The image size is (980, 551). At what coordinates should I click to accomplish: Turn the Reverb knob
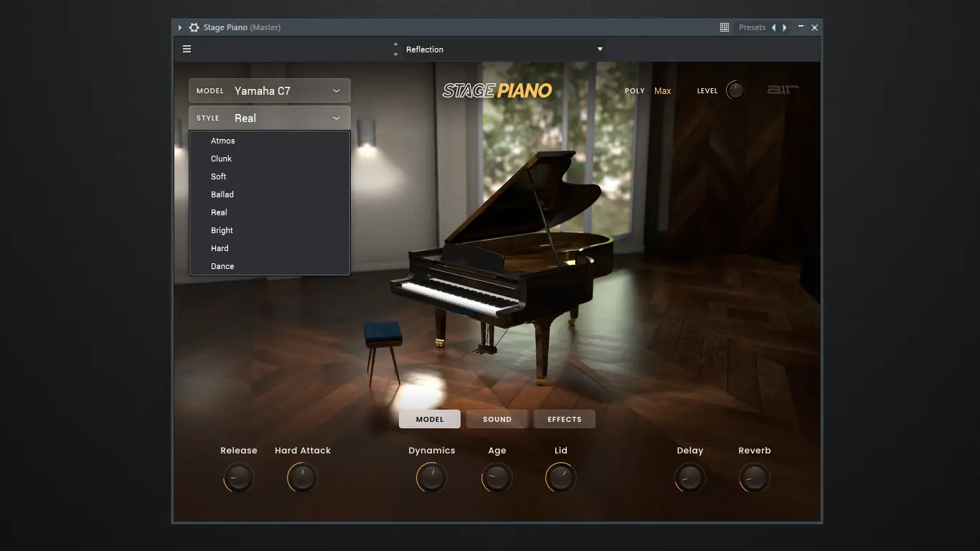[754, 477]
